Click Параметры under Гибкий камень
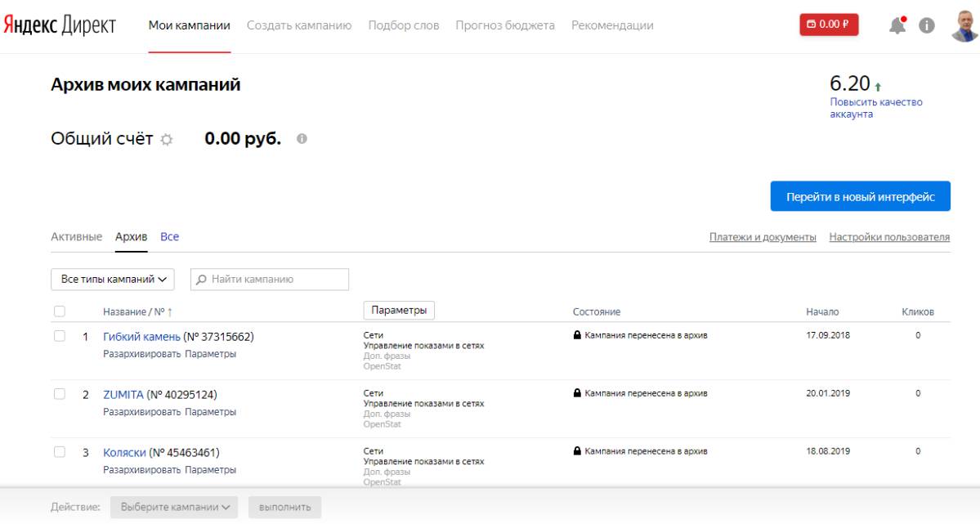The height and width of the screenshot is (524, 980). 211,354
